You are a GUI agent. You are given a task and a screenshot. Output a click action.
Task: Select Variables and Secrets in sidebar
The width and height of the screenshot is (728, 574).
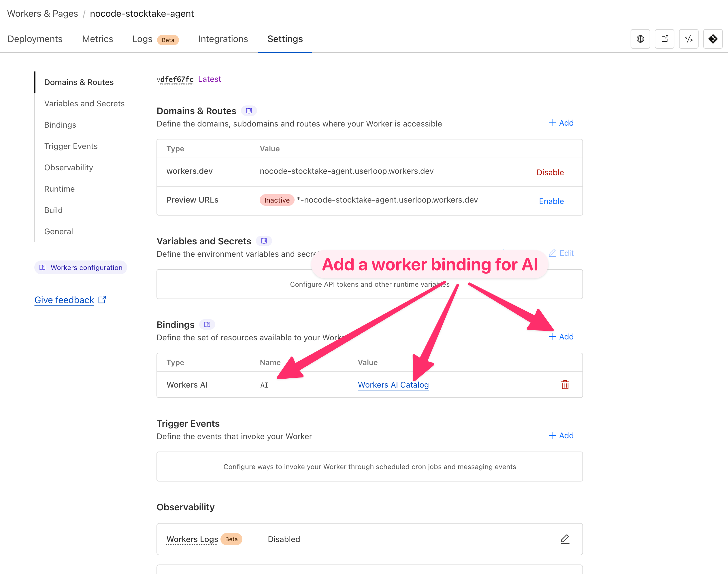(x=84, y=103)
